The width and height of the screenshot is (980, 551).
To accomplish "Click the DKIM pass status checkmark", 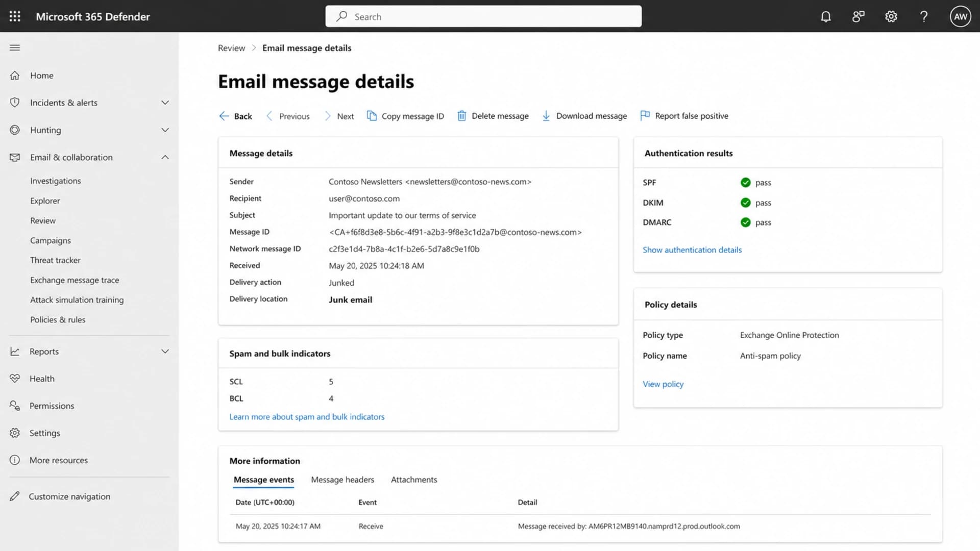I will coord(745,203).
